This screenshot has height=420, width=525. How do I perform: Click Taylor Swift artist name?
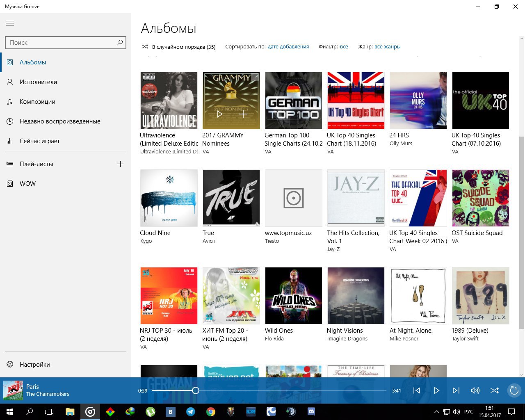coord(465,339)
